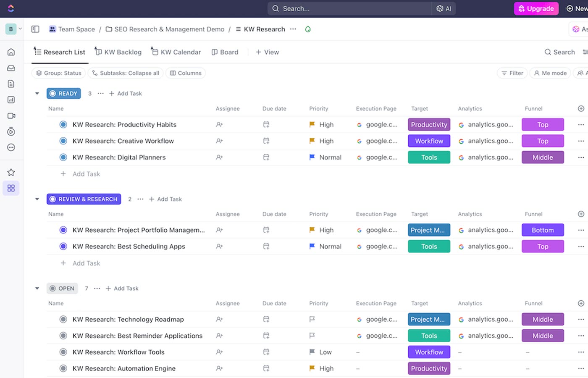The height and width of the screenshot is (378, 588).
Task: Open Docs icon in left sidebar
Action: pos(11,84)
